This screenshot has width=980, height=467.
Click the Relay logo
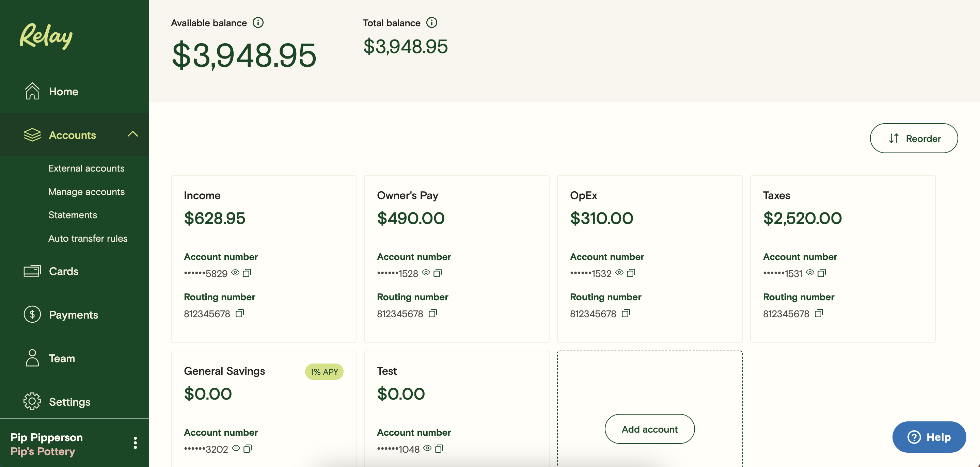pyautogui.click(x=46, y=36)
